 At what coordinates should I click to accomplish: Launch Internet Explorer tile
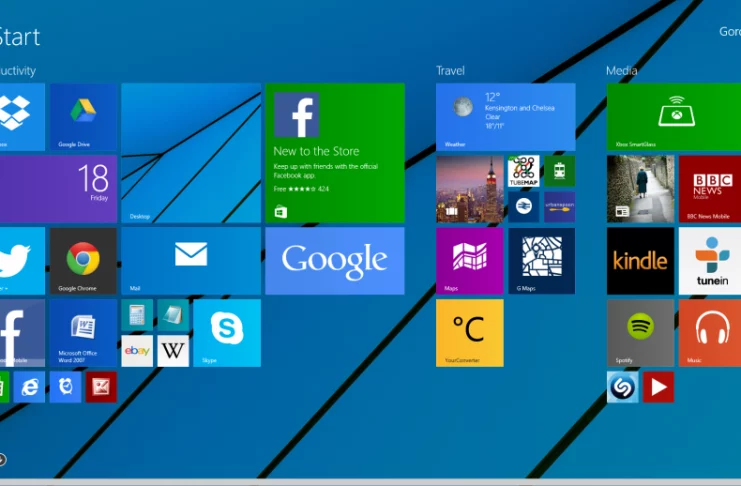point(29,387)
